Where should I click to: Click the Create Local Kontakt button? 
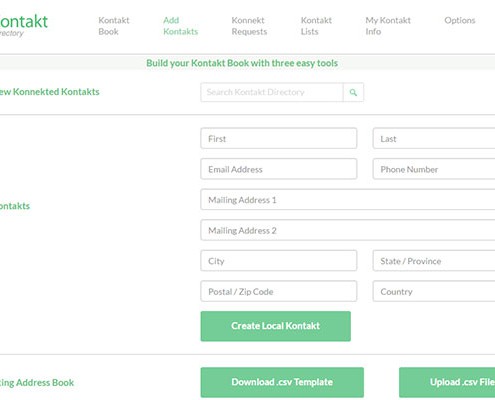click(x=276, y=326)
